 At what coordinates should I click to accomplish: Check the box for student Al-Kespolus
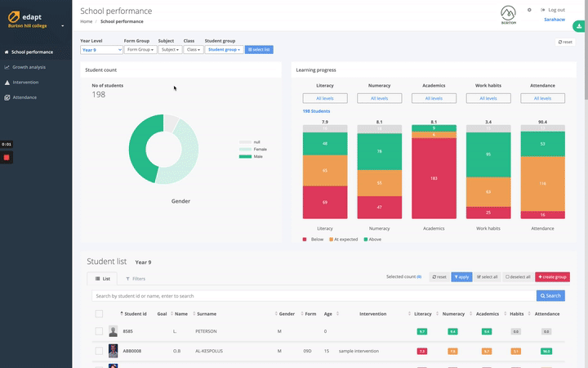point(99,350)
